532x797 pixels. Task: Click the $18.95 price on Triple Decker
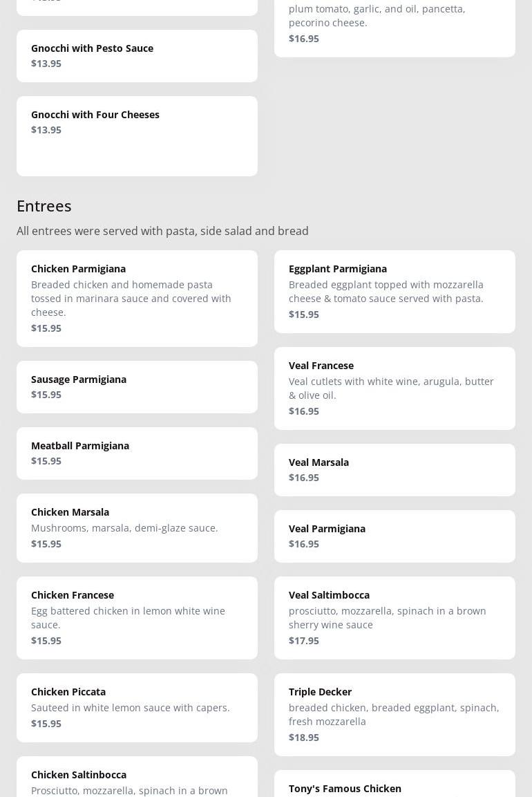tap(304, 738)
